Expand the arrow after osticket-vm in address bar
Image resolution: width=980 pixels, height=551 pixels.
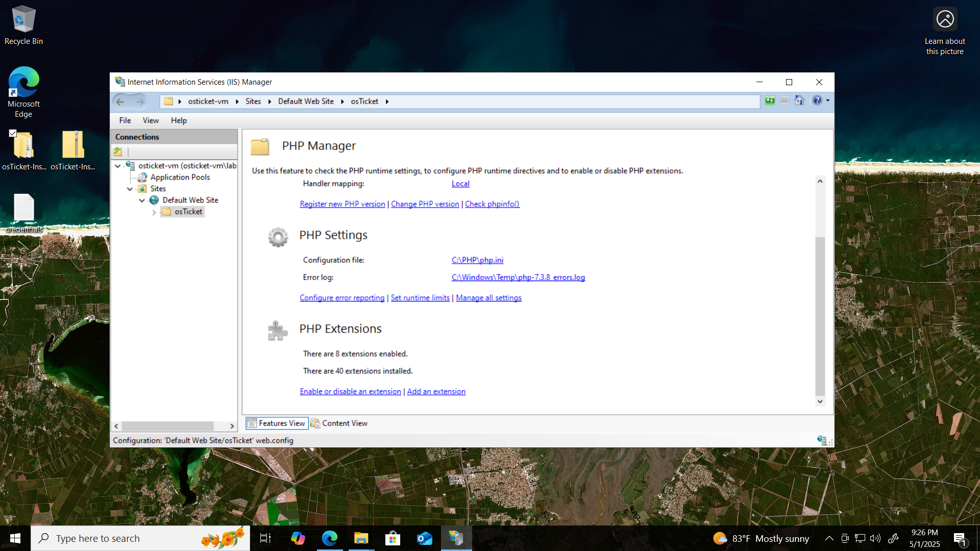pyautogui.click(x=237, y=102)
